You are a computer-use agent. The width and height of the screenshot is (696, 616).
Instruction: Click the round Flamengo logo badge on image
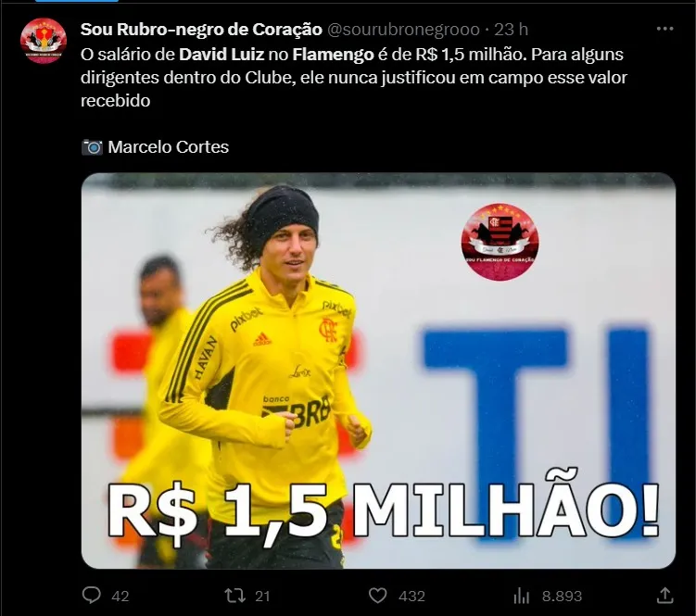[x=500, y=242]
